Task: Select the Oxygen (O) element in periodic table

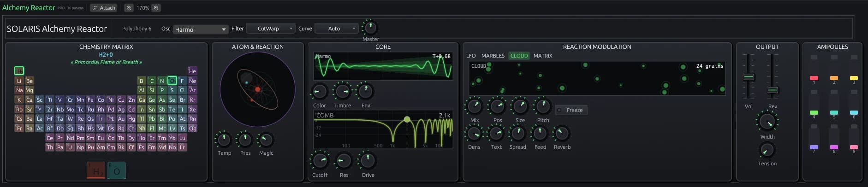Action: click(x=172, y=81)
